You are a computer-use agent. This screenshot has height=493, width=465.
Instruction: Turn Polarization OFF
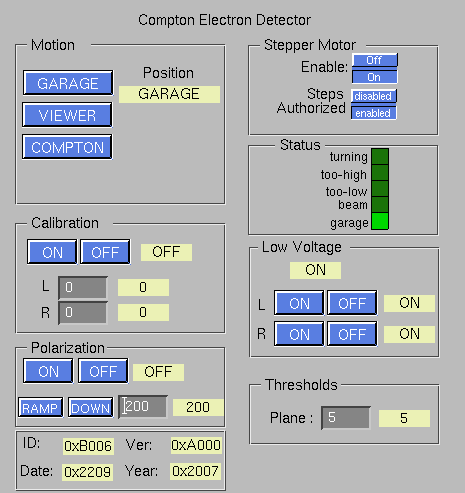click(103, 371)
